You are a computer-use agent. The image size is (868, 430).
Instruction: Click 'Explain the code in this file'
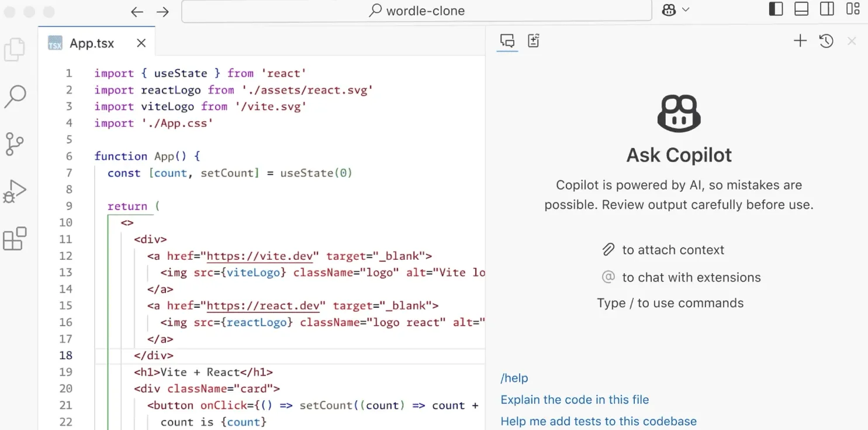[575, 400]
